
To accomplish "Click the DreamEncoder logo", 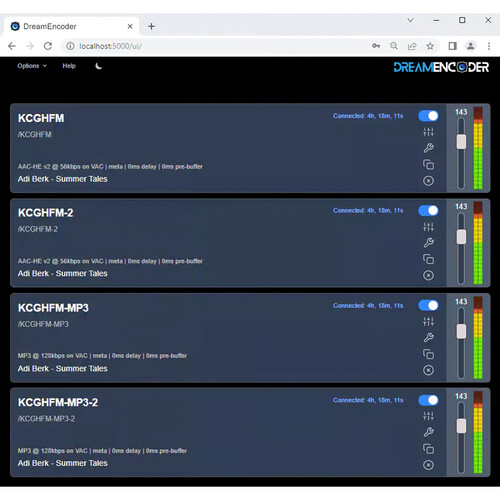I will click(x=441, y=67).
